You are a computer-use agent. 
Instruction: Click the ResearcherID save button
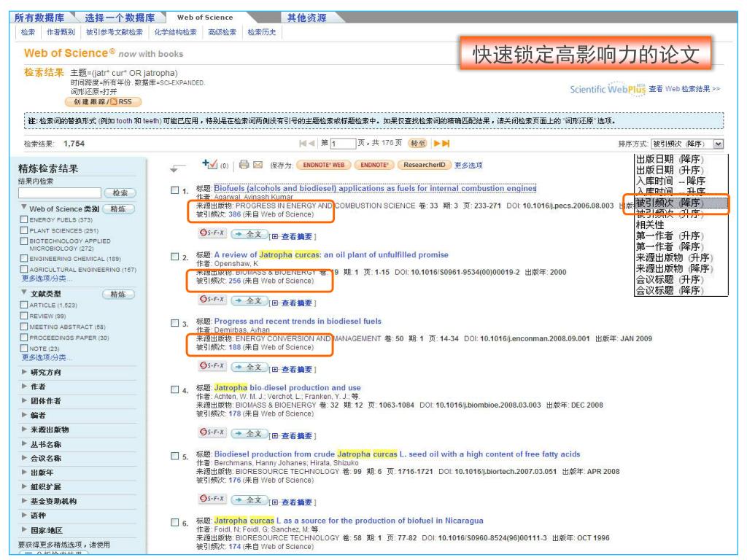point(424,165)
